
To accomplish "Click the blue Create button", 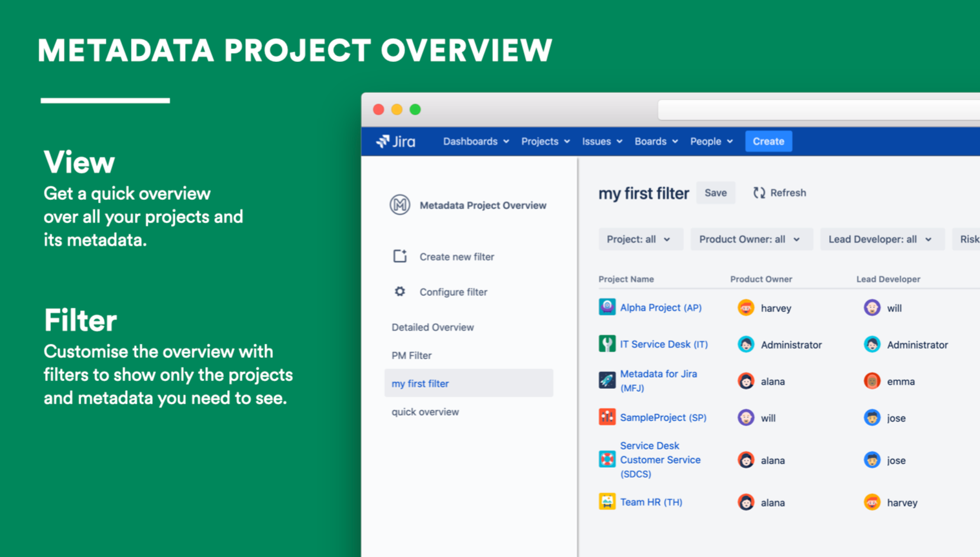I will pos(768,141).
